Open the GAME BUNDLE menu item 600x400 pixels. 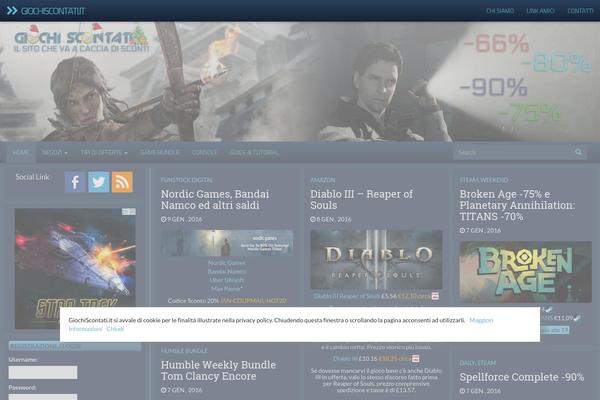click(160, 152)
